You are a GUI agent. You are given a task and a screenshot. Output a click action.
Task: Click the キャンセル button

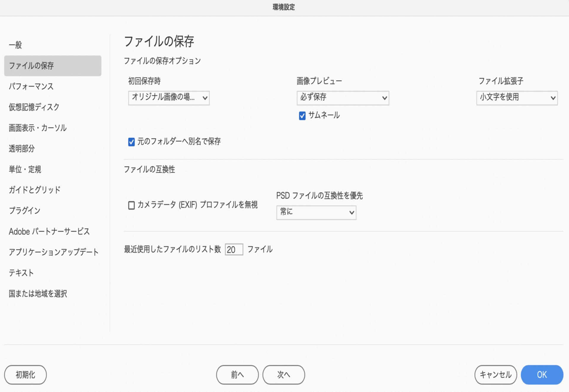[495, 375]
